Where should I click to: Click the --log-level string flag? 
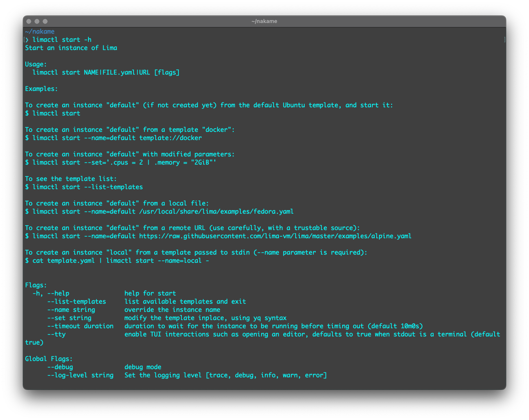click(x=80, y=375)
